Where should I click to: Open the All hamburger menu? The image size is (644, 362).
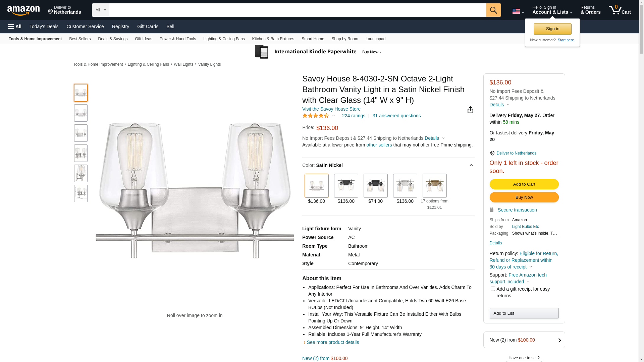tap(15, 26)
